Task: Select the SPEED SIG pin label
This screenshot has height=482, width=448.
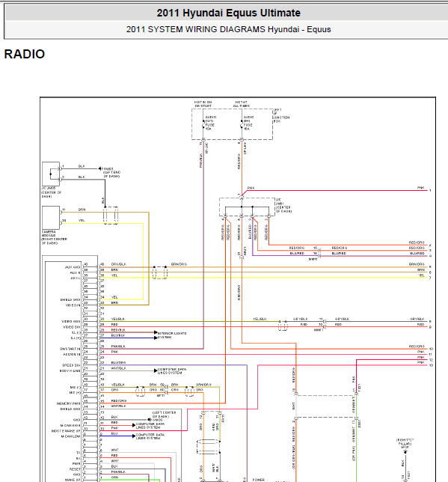Action: tap(71, 365)
